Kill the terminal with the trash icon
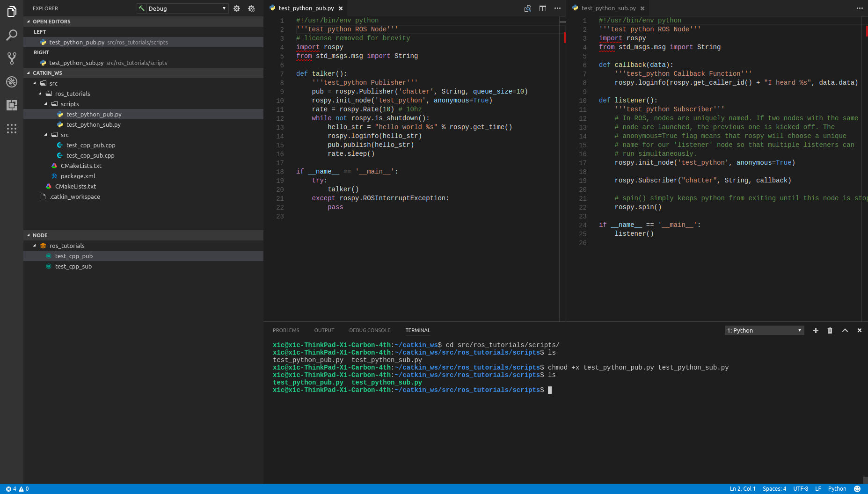Screen dimensions: 868x494 pyautogui.click(x=830, y=330)
